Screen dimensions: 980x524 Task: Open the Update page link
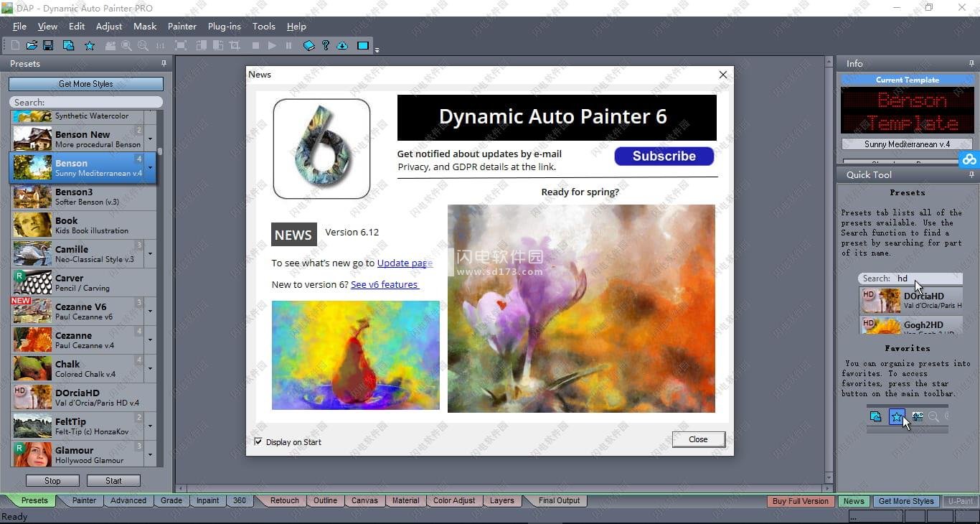pyautogui.click(x=405, y=263)
